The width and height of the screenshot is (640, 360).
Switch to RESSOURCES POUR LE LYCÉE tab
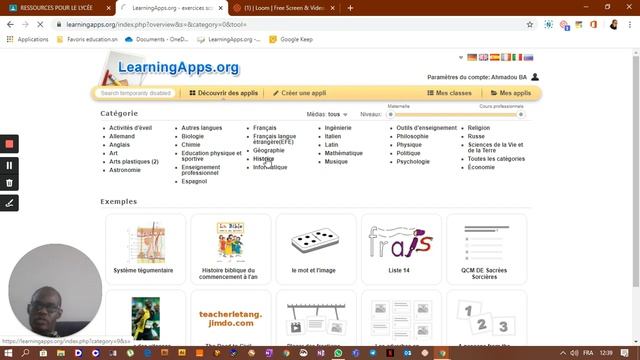[57, 8]
